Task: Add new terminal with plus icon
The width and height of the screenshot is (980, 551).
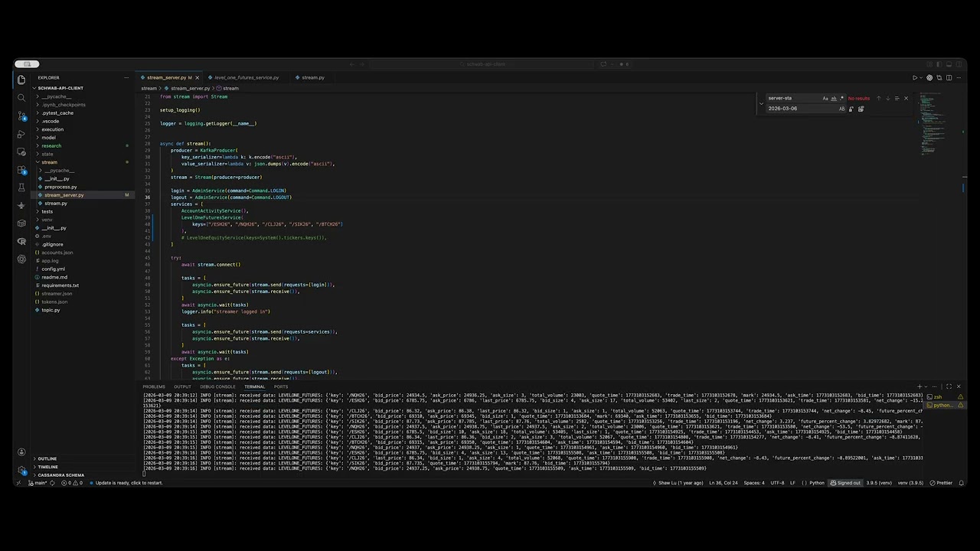Action: click(920, 386)
